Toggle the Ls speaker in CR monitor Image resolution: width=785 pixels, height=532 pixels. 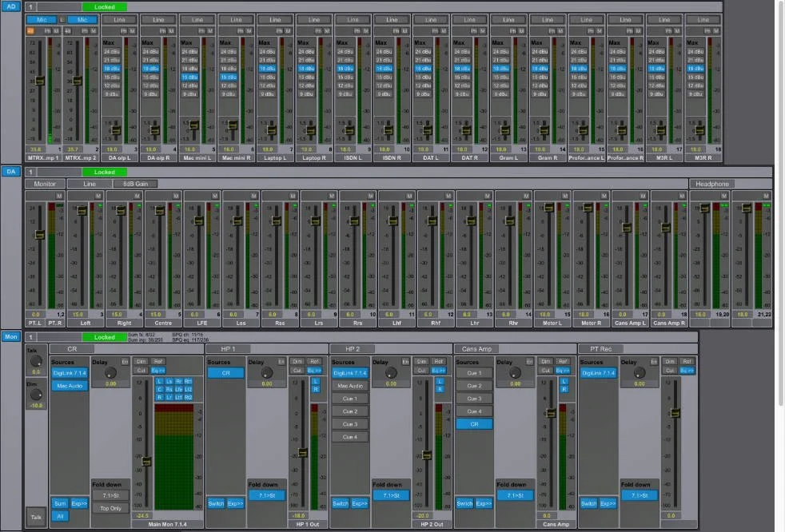coord(169,381)
